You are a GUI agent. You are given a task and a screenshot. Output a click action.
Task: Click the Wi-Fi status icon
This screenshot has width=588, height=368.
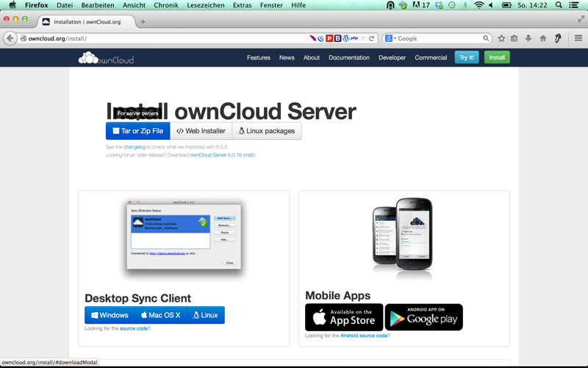479,5
